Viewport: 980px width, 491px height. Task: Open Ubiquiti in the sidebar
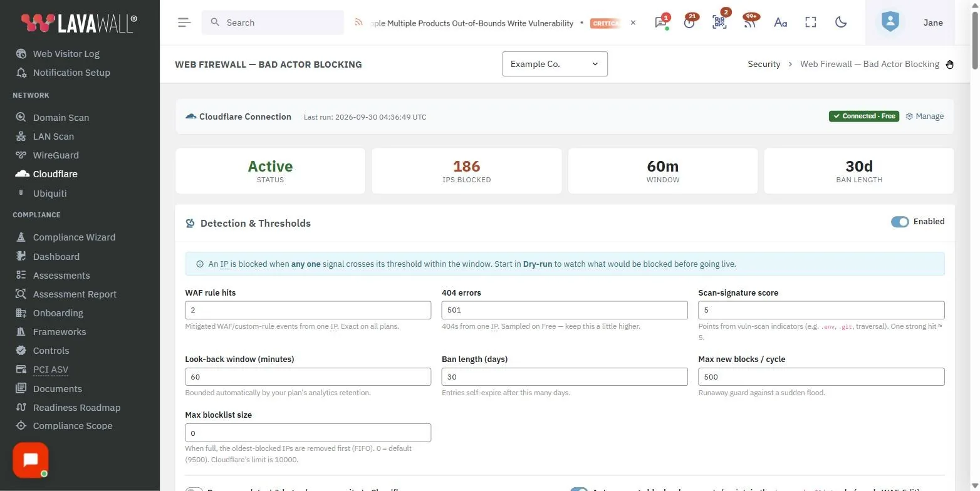click(50, 194)
